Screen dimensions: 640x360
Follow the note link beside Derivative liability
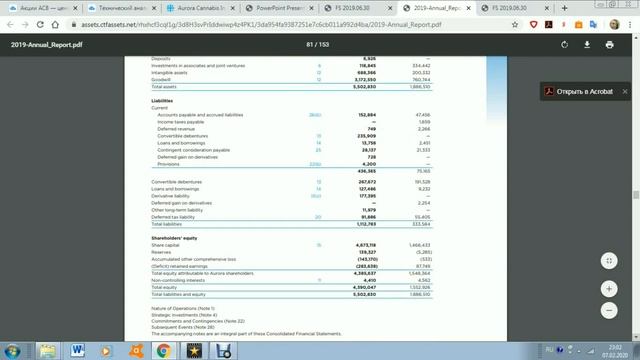pos(316,196)
